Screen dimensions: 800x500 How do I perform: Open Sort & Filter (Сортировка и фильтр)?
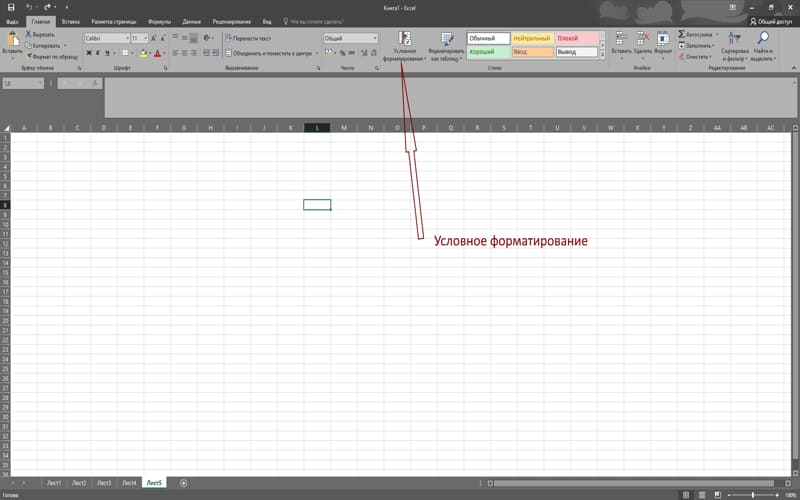[735, 46]
